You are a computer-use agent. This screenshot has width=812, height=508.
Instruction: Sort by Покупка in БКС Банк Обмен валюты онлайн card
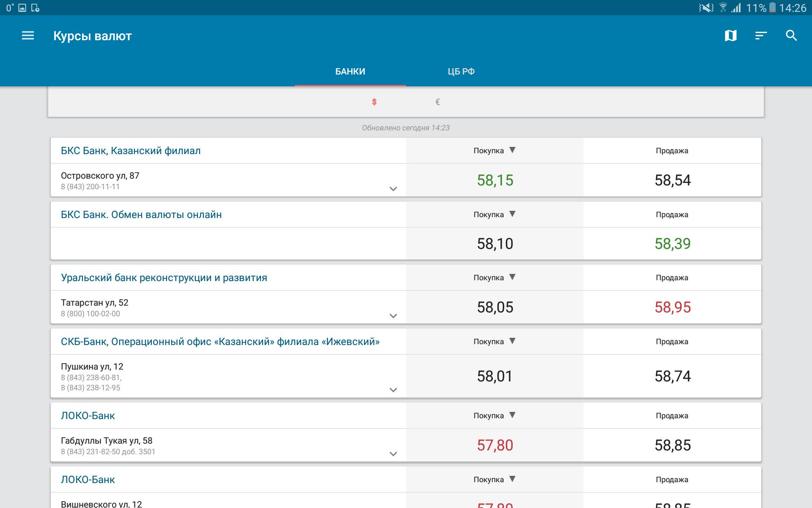[494, 215]
